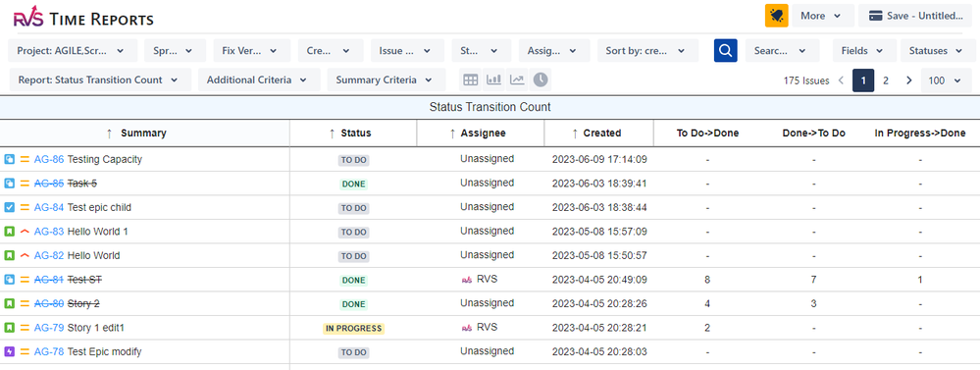
Task: Click the task checkbox icon for AG-84
Action: point(10,207)
